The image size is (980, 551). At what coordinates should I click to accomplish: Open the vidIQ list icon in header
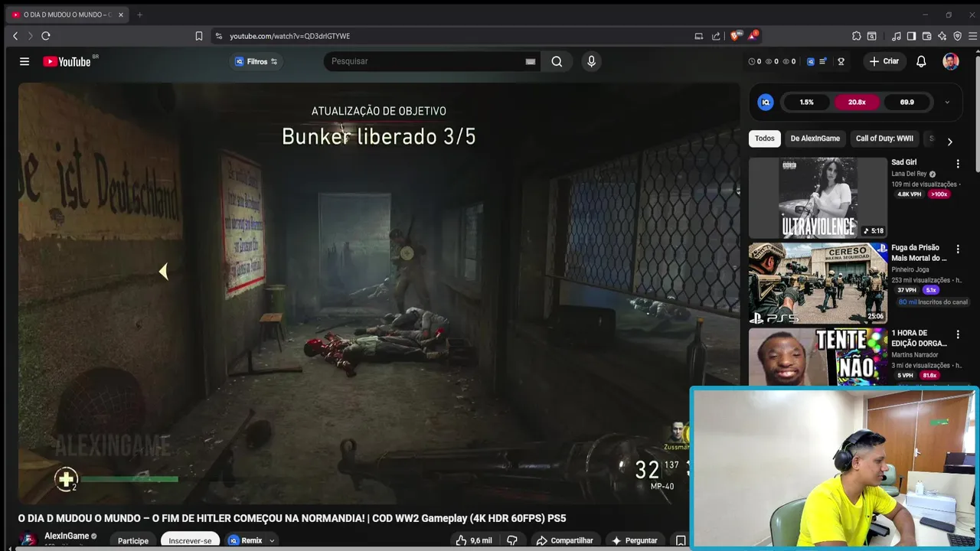click(823, 61)
